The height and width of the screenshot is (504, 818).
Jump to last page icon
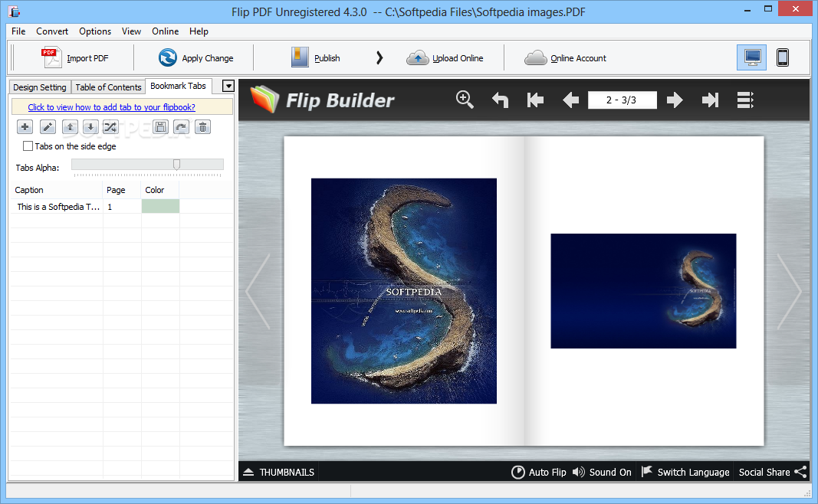point(710,100)
